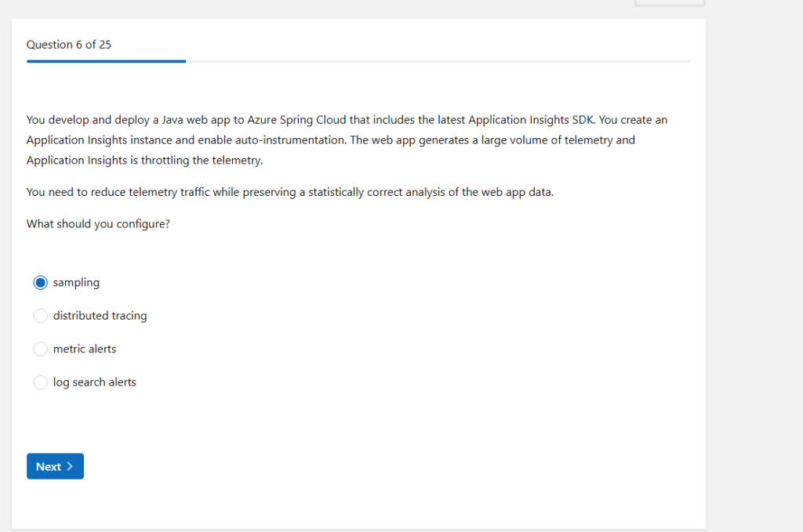Click the sentence about reducing telemetry traffic

coord(289,192)
